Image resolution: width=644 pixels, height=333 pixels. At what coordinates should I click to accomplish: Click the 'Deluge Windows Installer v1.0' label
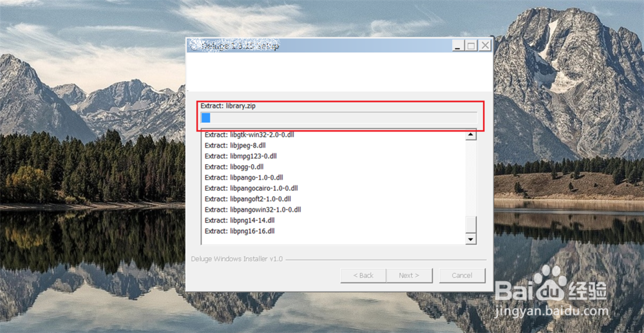237,259
